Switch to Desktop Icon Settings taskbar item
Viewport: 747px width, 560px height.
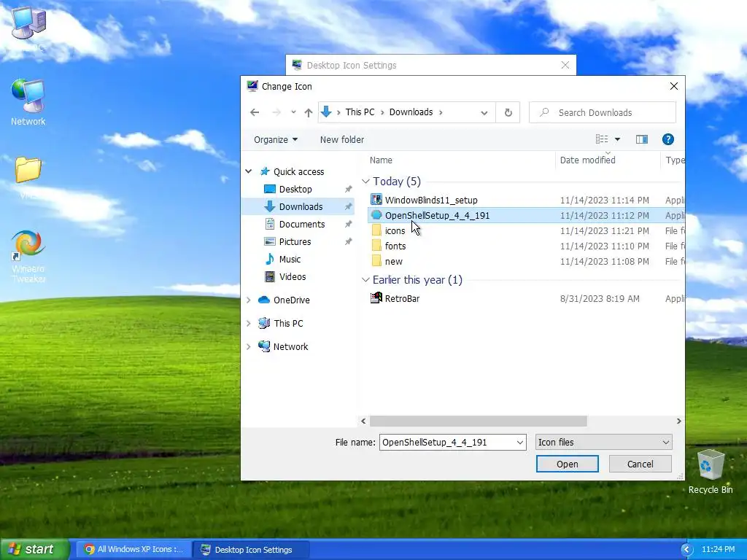pos(250,550)
